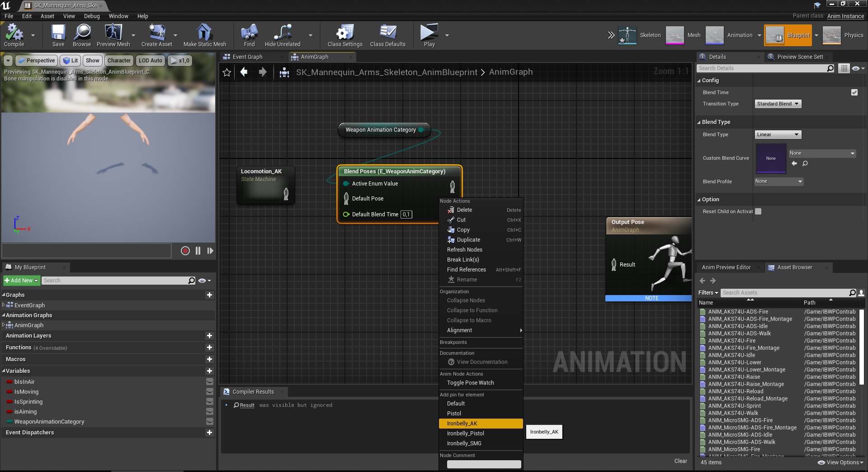Image resolution: width=868 pixels, height=472 pixels.
Task: Enable Reset Child on Activation checkbox
Action: tap(758, 211)
